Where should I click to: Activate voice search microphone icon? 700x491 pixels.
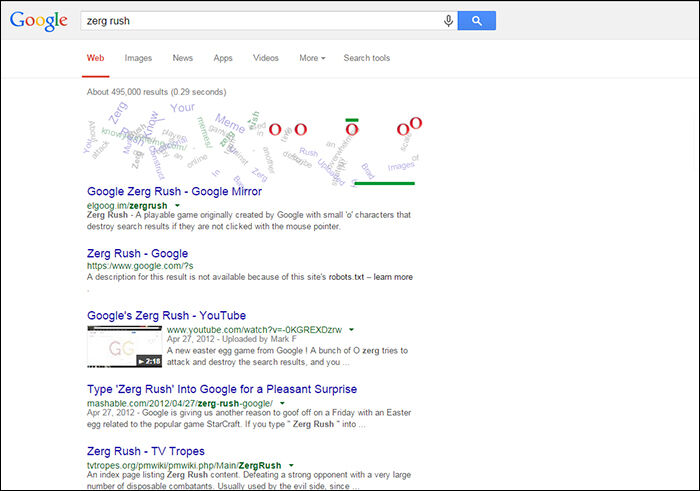448,21
